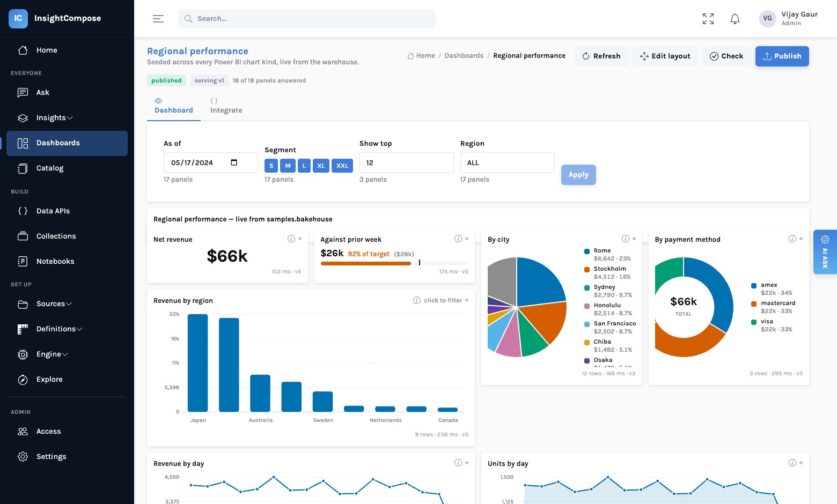Show info for By city panel
837x504 pixels.
[x=626, y=239]
